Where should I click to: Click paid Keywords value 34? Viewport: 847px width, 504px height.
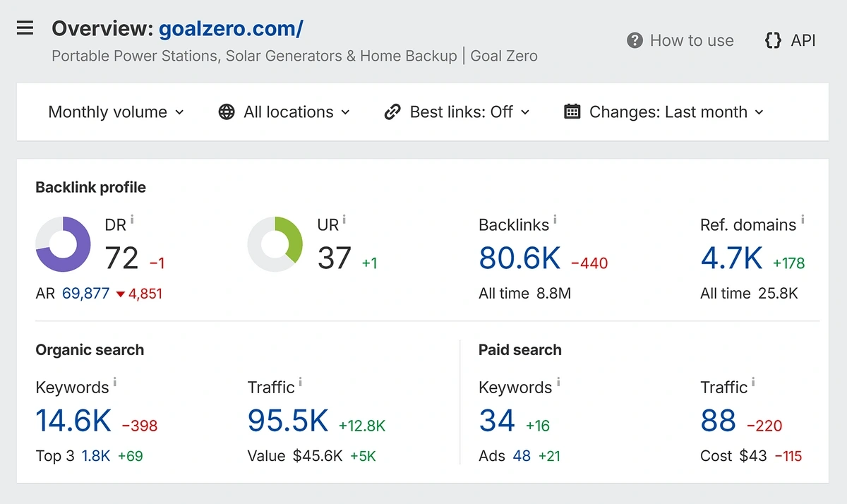pyautogui.click(x=497, y=421)
